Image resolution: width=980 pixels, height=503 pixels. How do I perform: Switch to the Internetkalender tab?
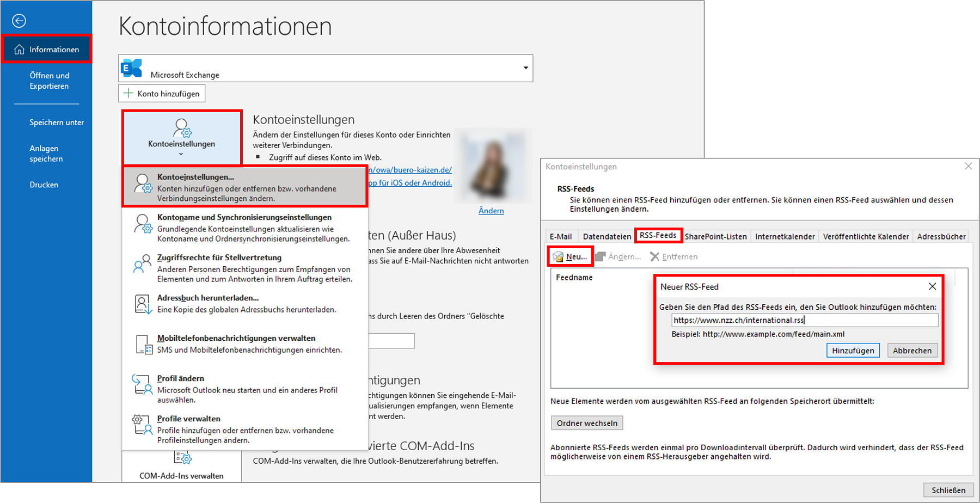point(785,236)
